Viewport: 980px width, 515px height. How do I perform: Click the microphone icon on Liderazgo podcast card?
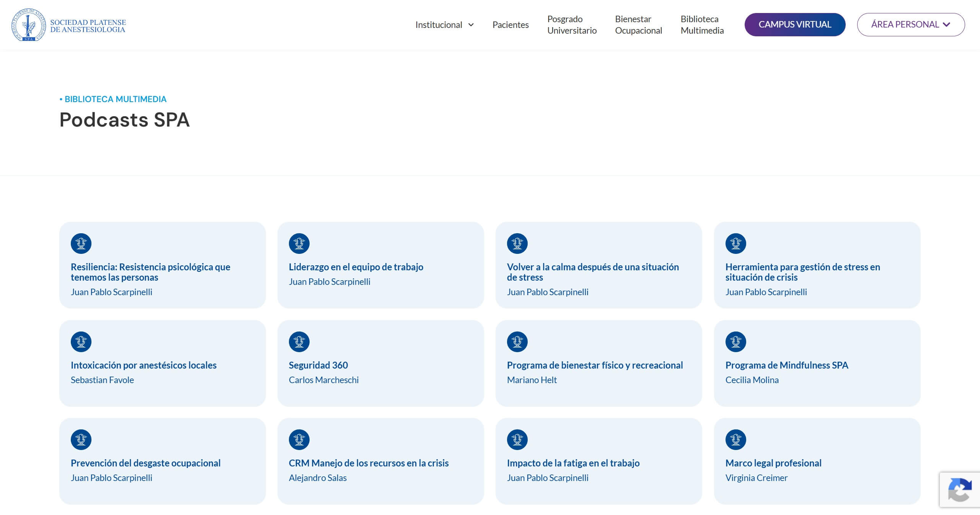point(299,244)
